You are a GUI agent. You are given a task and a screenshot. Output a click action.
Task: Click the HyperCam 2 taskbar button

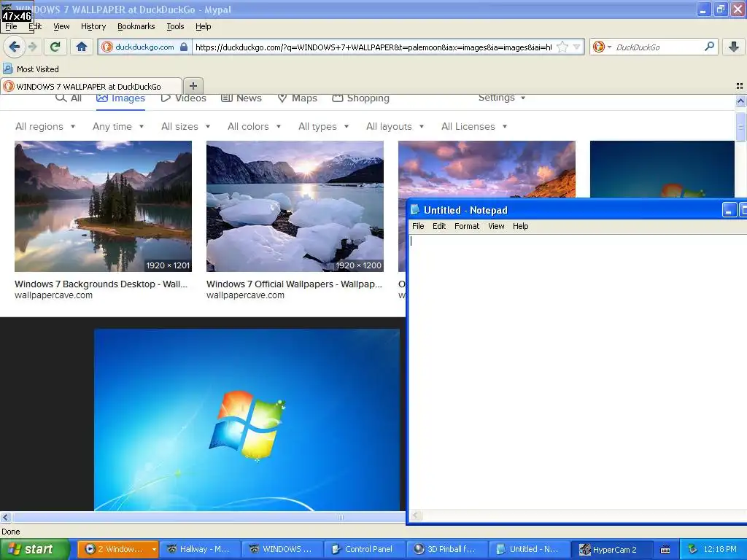tap(613, 549)
